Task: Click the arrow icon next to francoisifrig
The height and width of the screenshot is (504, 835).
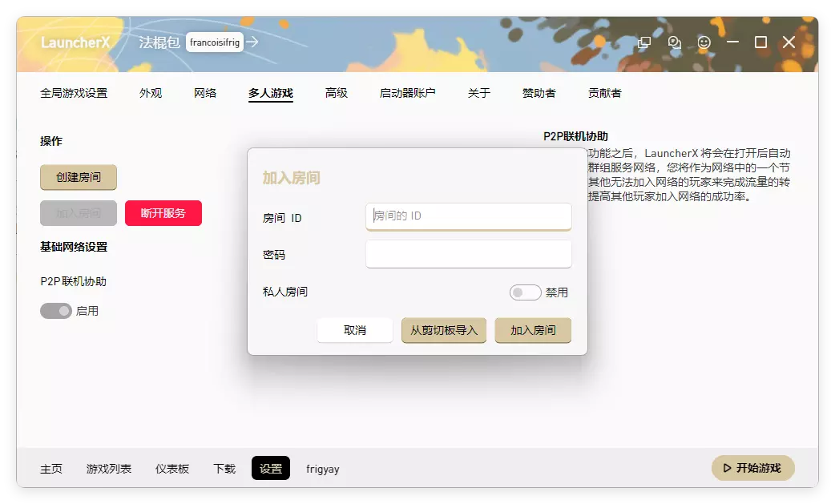Action: [252, 42]
